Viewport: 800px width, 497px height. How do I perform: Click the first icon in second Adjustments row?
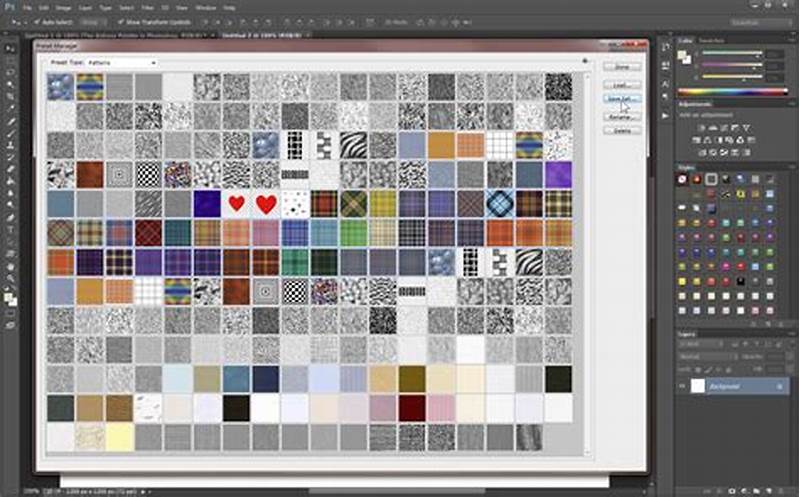(696, 140)
